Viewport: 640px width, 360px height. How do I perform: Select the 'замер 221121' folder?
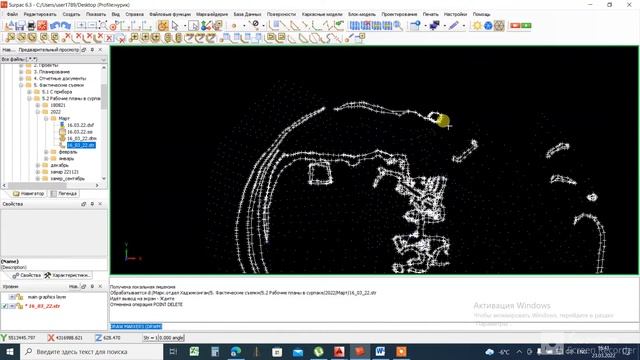(64, 172)
